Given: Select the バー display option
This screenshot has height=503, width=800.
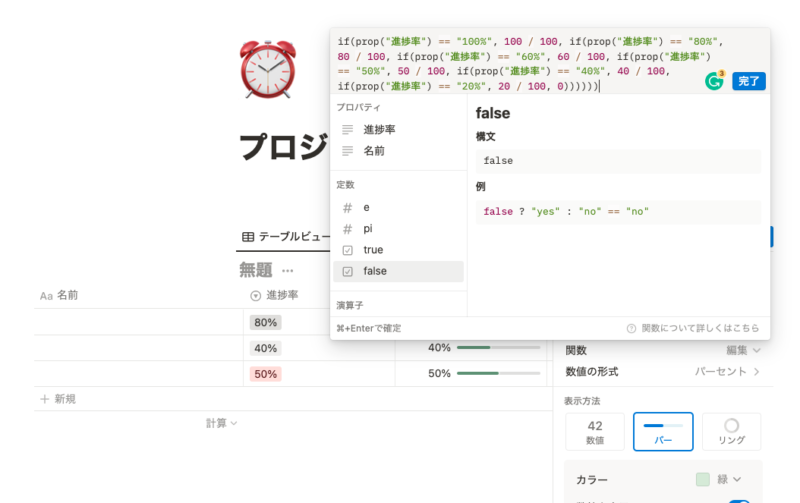Looking at the screenshot, I should point(663,432).
